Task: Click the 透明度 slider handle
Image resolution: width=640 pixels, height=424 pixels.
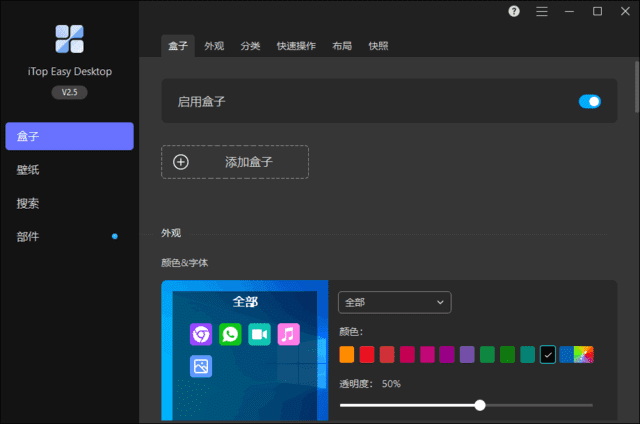Action: (480, 405)
